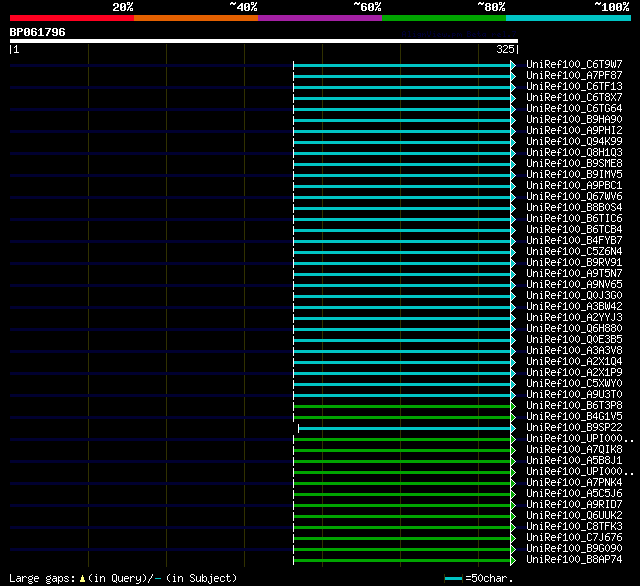Select hit label UniRef100_B6TCB4
Image resolution: width=640 pixels, height=586 pixels.
coord(574,230)
